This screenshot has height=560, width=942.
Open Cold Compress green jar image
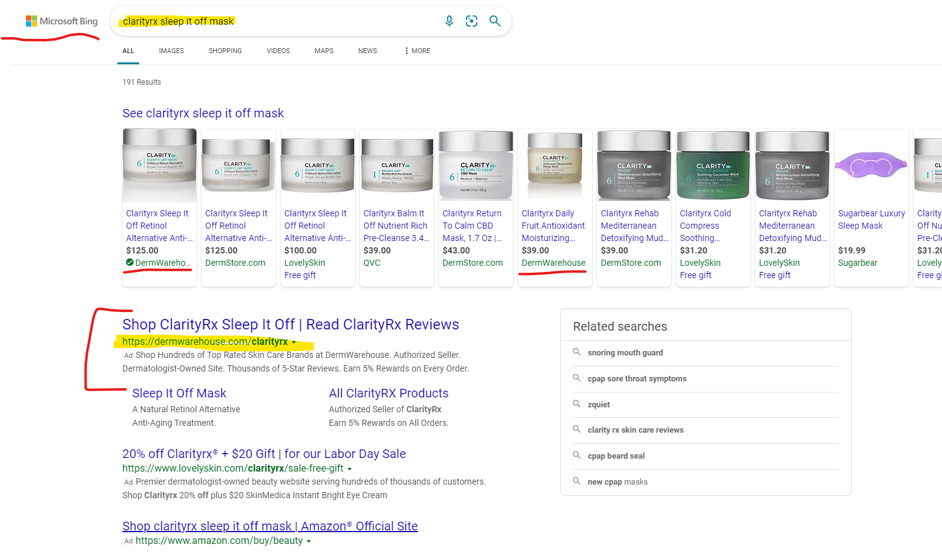pyautogui.click(x=713, y=165)
